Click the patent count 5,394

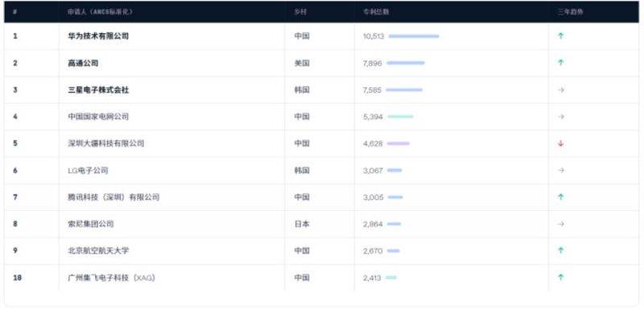(x=373, y=117)
